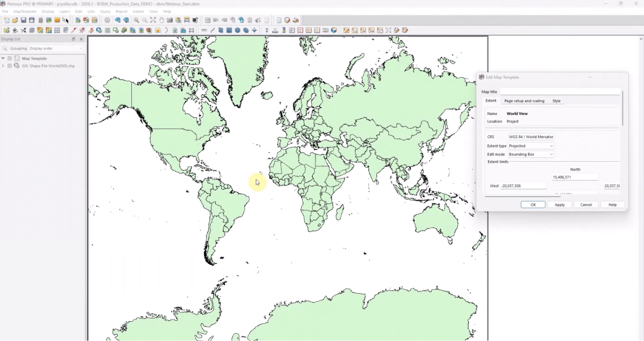Open the Layers menu
Image resolution: width=644 pixels, height=341 pixels.
[x=65, y=11]
